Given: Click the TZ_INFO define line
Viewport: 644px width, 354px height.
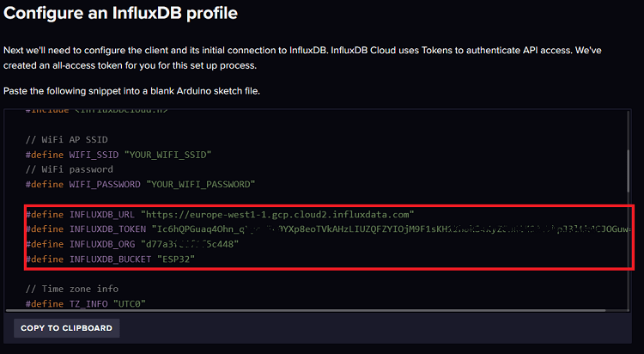Looking at the screenshot, I should [x=78, y=303].
